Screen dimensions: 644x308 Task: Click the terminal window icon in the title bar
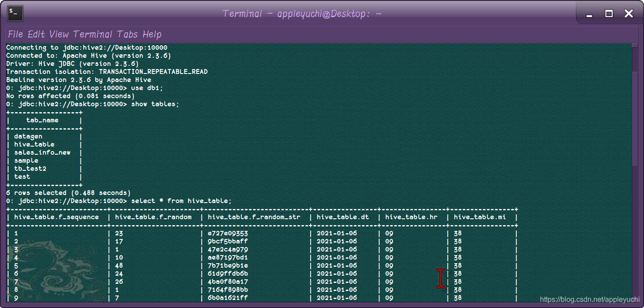(14, 13)
